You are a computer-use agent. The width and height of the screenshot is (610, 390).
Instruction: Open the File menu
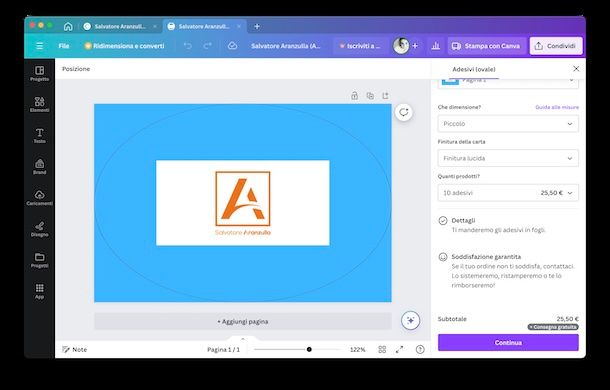64,46
